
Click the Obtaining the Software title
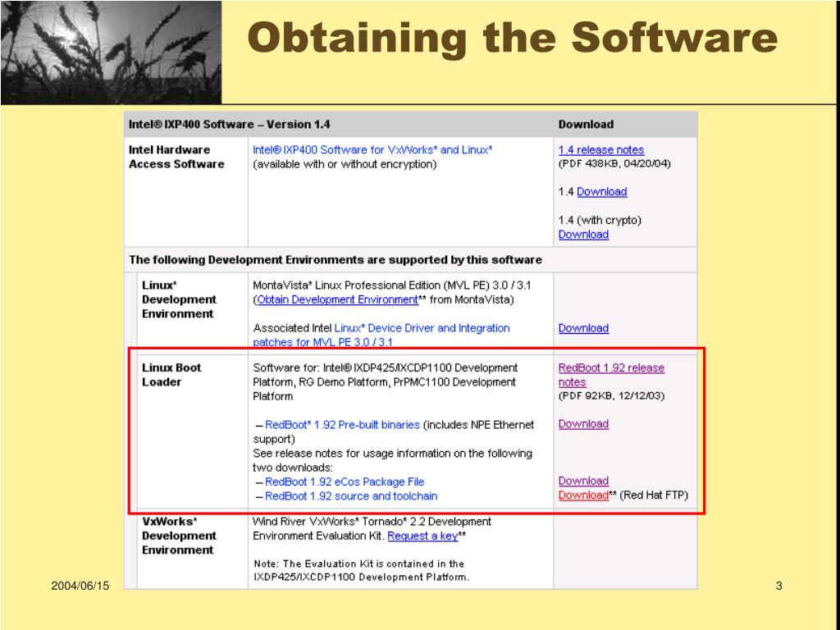click(x=512, y=38)
